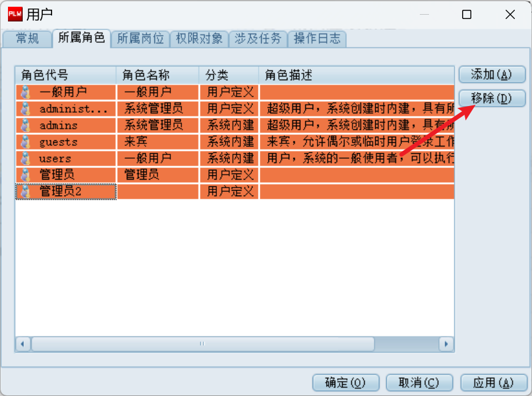Click the description starting 用户，系统的一般使用者
The height and width of the screenshot is (396, 532).
click(357, 158)
